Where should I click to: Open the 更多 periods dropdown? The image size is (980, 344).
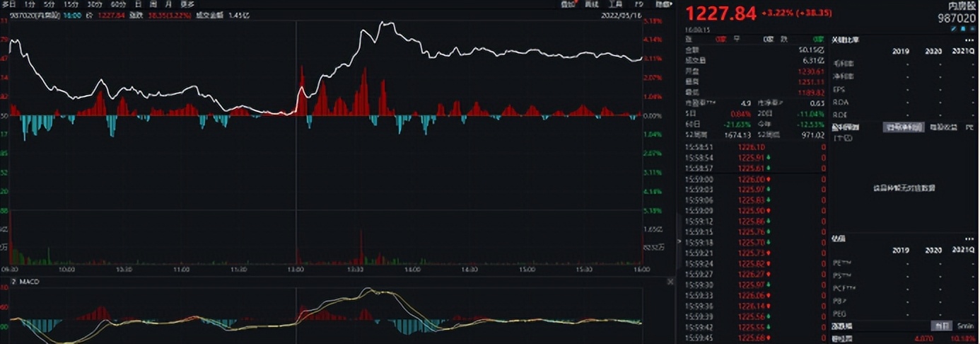click(x=187, y=4)
